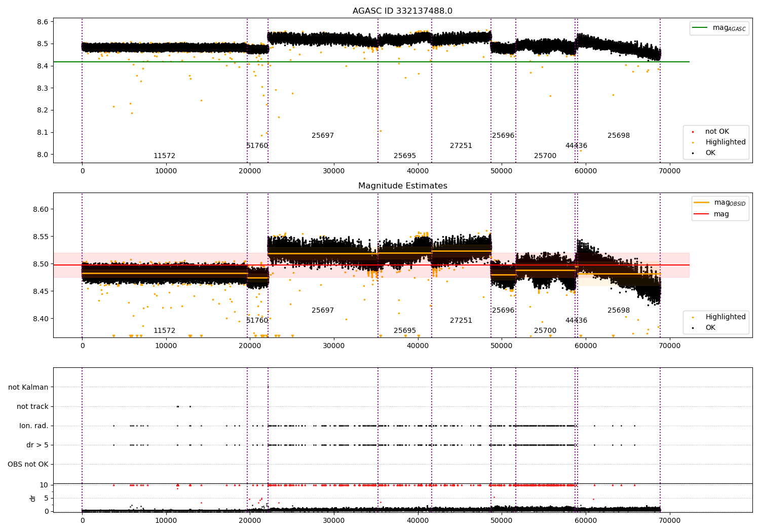Click obsid label 25695 in the top plot
The image size is (760, 532).
coord(405,156)
